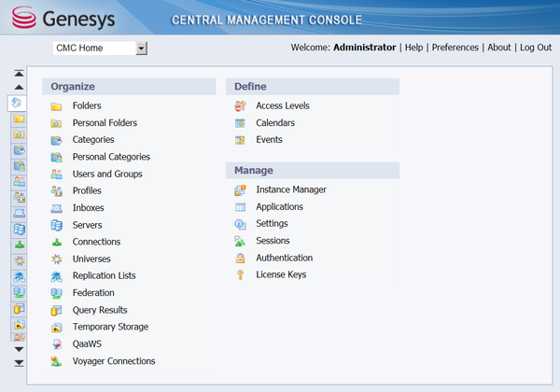Open Connections under Organize
560x392 pixels.
pyautogui.click(x=96, y=242)
